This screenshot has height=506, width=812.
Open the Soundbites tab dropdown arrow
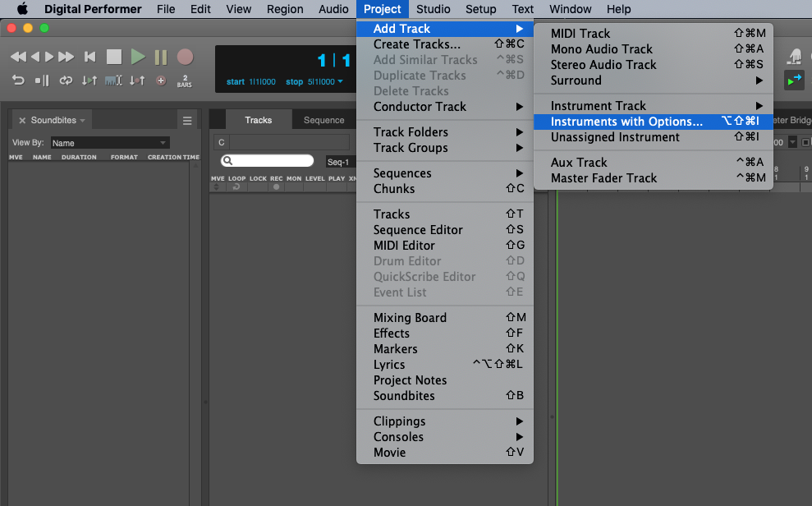coord(82,121)
